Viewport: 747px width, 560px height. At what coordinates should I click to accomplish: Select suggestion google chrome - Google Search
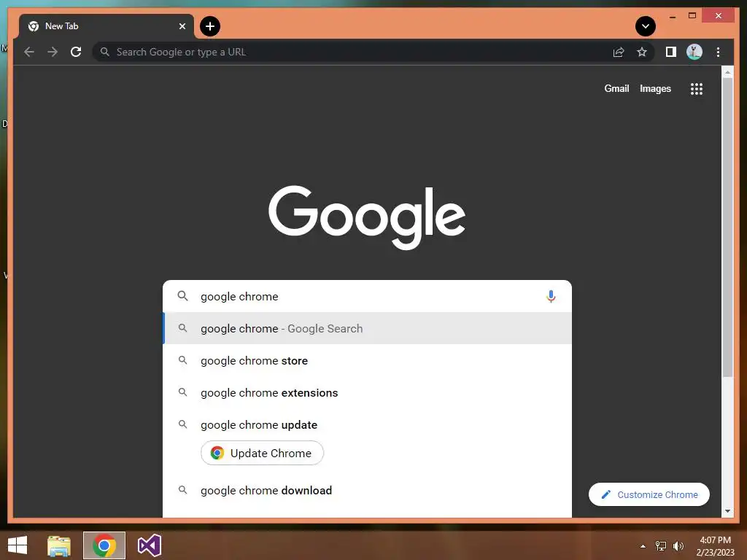tap(367, 329)
